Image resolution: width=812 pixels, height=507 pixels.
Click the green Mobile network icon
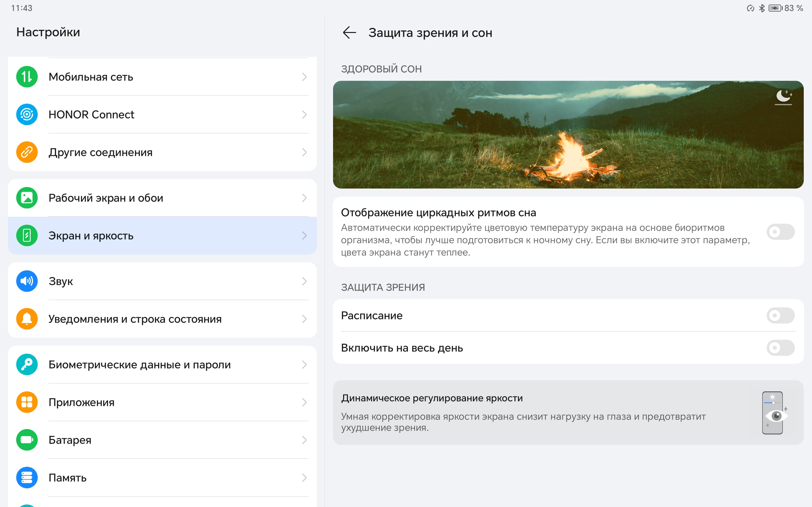(27, 77)
